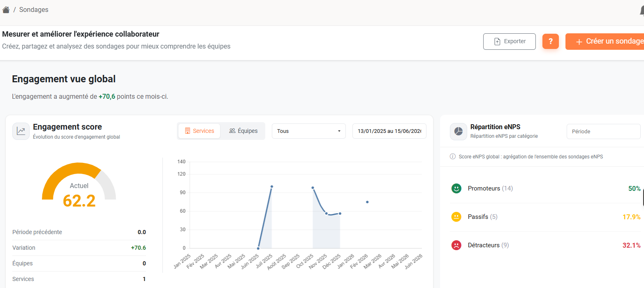Click the Oct 2025 data point on chart

click(x=313, y=188)
